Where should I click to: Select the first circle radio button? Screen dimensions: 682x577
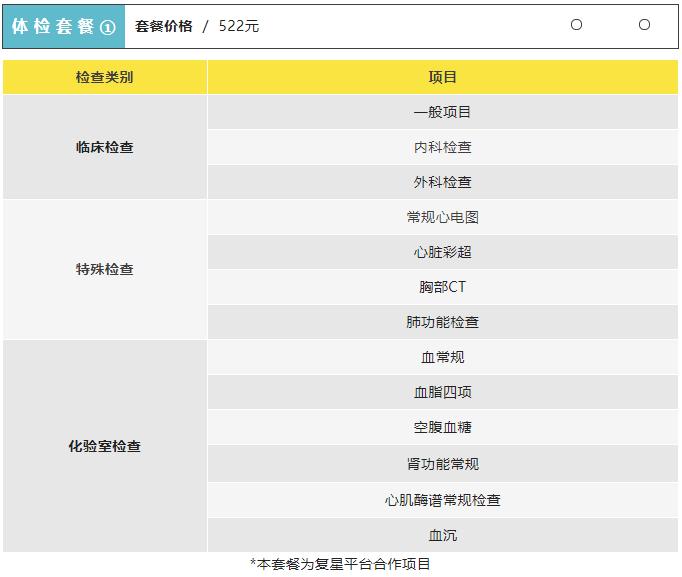pyautogui.click(x=576, y=25)
